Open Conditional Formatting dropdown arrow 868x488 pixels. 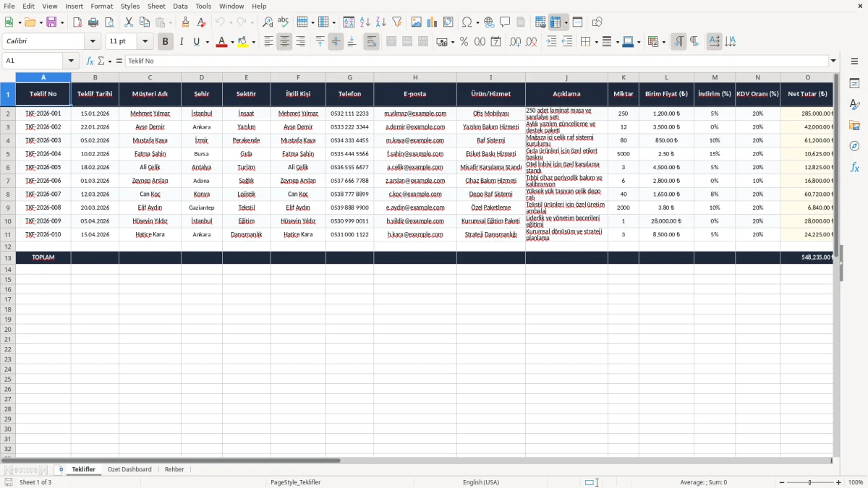tap(663, 42)
